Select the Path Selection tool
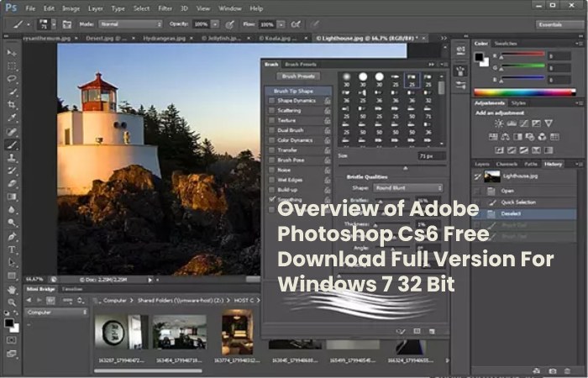The height and width of the screenshot is (378, 588). [12, 262]
